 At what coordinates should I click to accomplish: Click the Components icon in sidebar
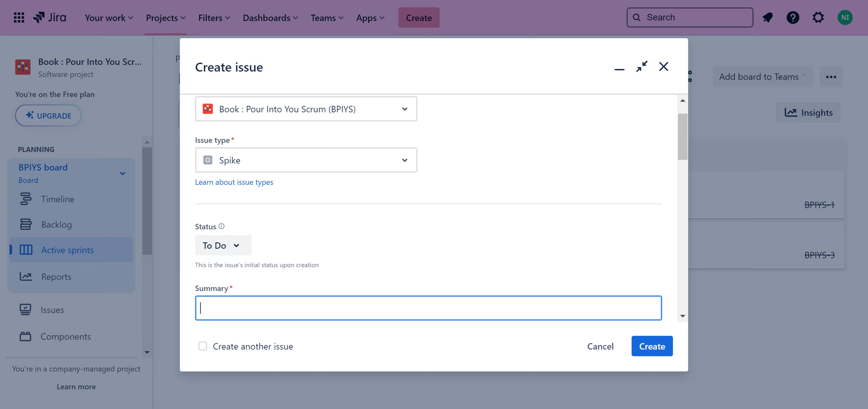[25, 336]
